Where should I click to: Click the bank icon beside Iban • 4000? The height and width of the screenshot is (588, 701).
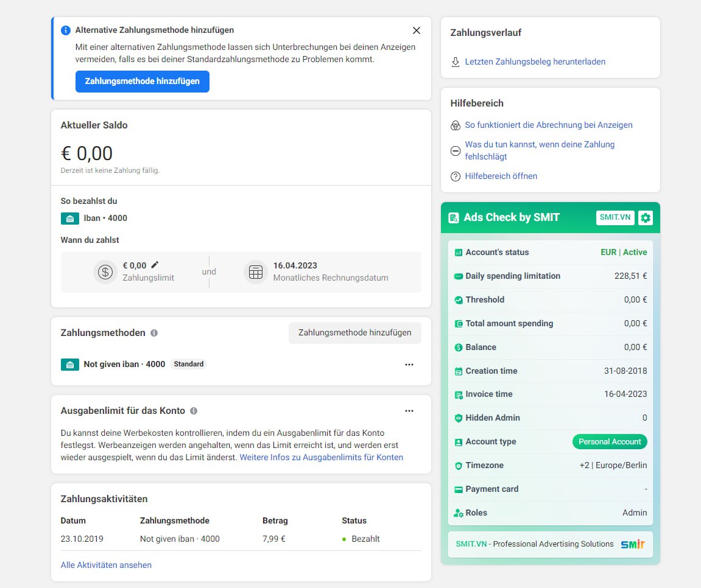pos(70,219)
